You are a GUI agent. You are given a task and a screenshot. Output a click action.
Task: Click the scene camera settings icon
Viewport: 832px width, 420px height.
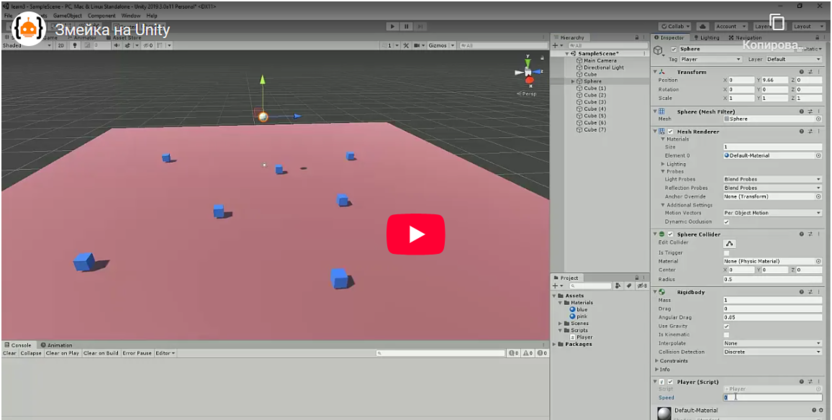pos(419,46)
